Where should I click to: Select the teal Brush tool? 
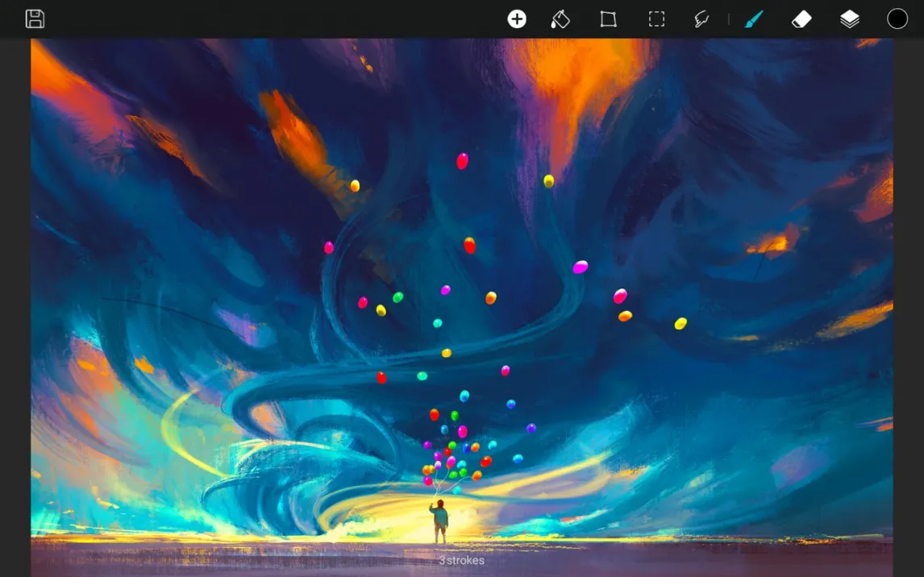(x=753, y=19)
